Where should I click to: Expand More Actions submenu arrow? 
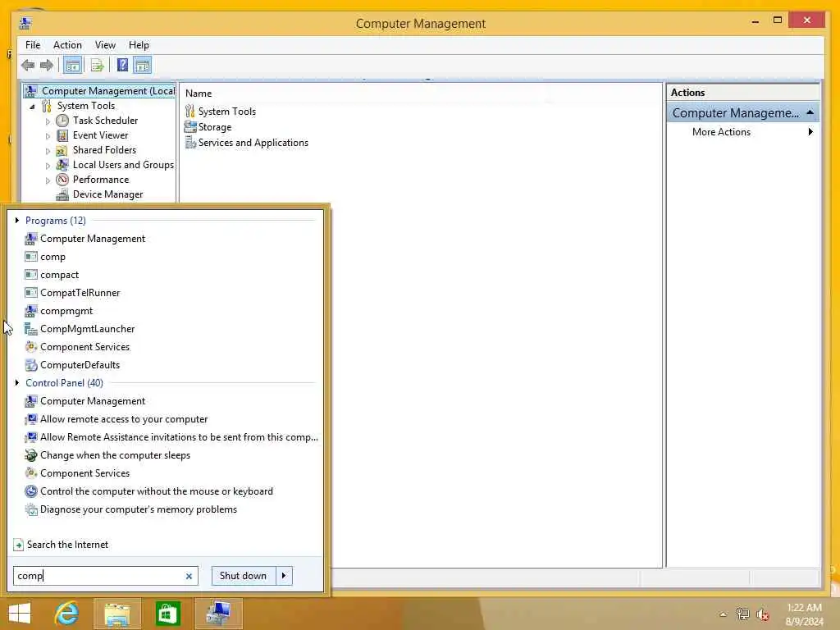(x=810, y=132)
